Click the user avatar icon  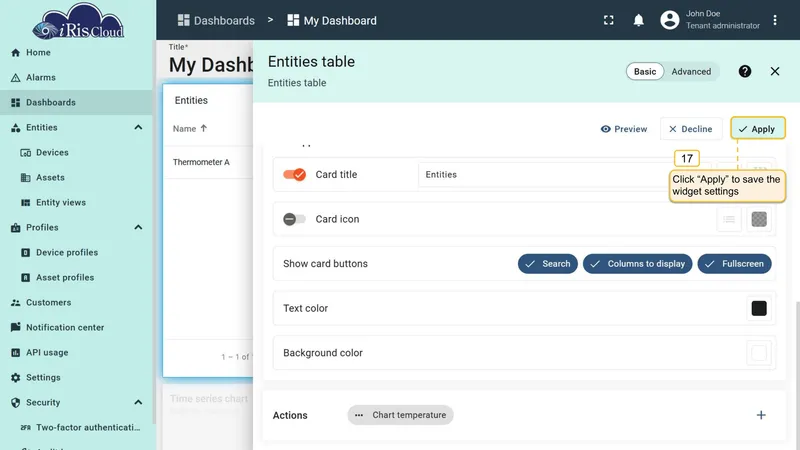tap(669, 20)
